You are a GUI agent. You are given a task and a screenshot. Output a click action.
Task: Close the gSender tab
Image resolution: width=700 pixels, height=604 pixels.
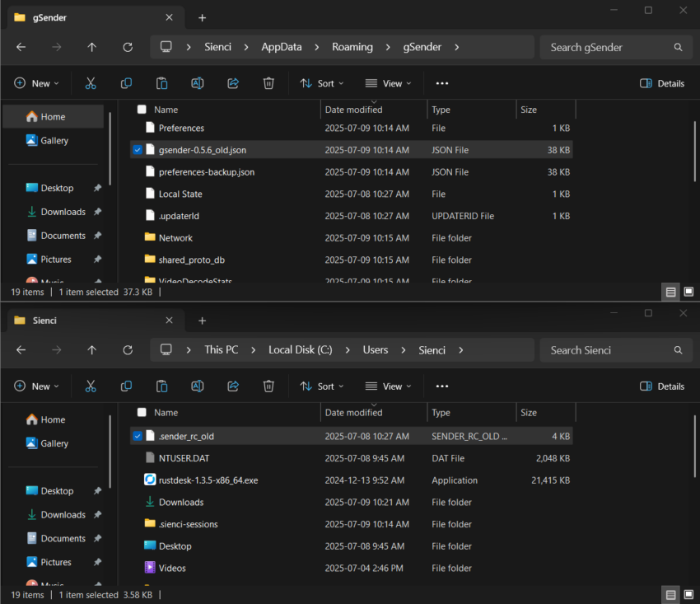[x=169, y=17]
